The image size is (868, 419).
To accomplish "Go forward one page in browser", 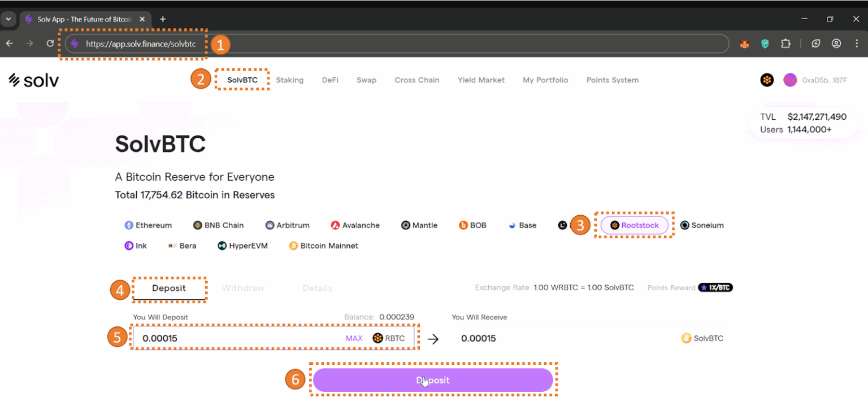I will pyautogui.click(x=29, y=43).
